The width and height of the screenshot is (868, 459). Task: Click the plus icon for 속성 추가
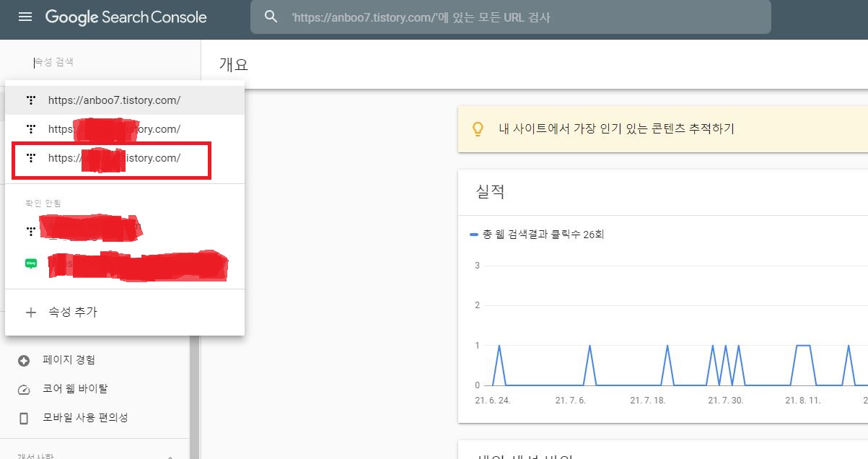tap(30, 312)
